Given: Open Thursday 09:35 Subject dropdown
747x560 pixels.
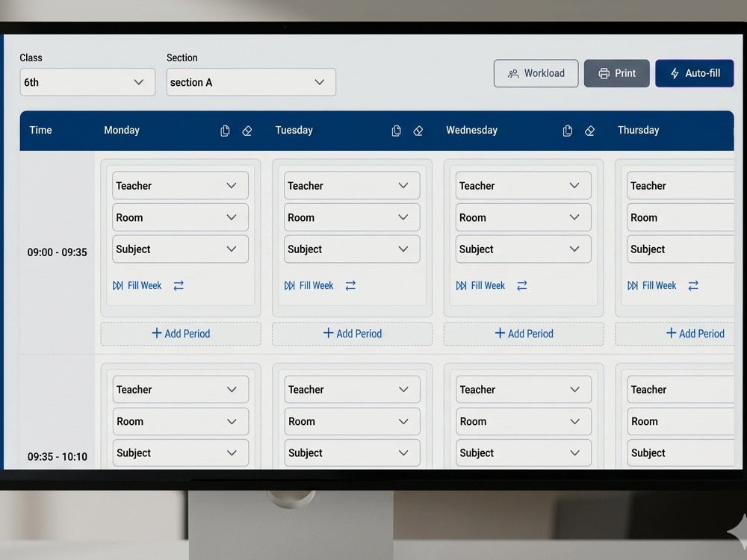Looking at the screenshot, I should pyautogui.click(x=681, y=452).
